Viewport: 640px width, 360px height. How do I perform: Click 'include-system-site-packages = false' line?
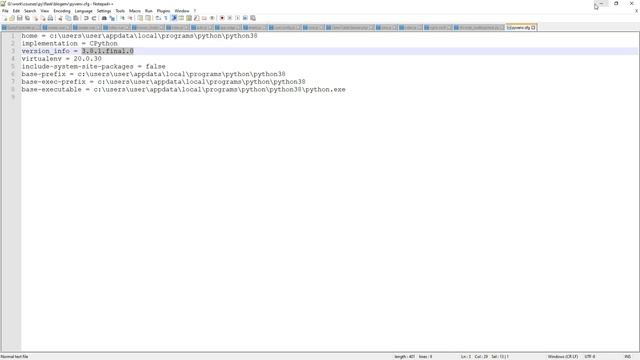(x=93, y=67)
